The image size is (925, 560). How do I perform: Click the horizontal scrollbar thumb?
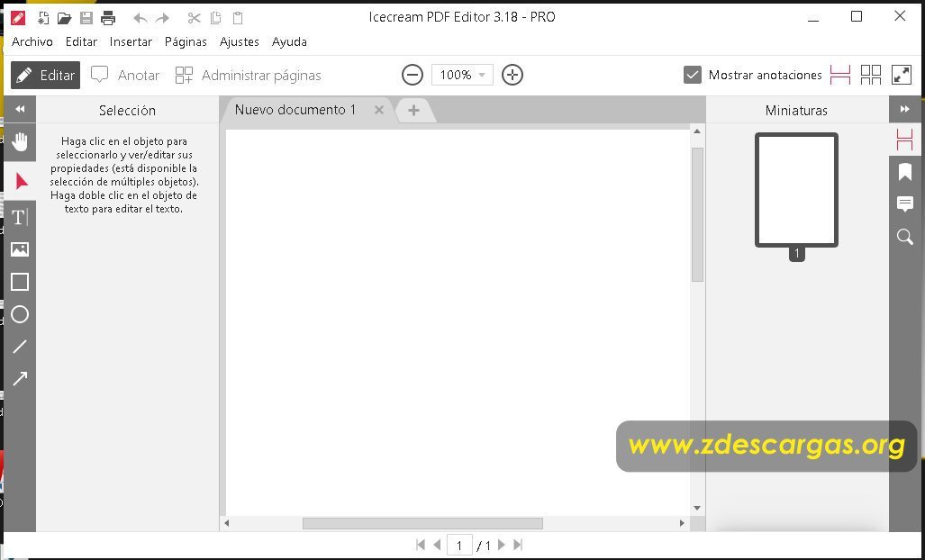(x=422, y=523)
